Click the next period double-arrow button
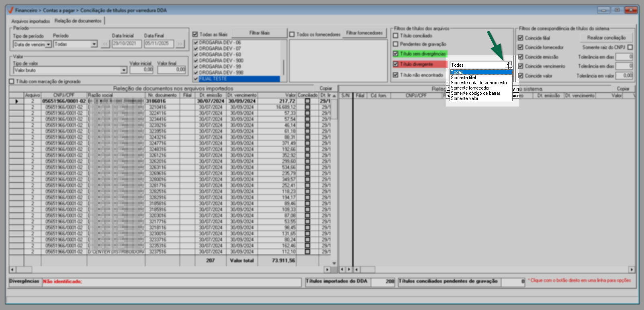Image resolution: width=644 pixels, height=310 pixels. tap(180, 44)
